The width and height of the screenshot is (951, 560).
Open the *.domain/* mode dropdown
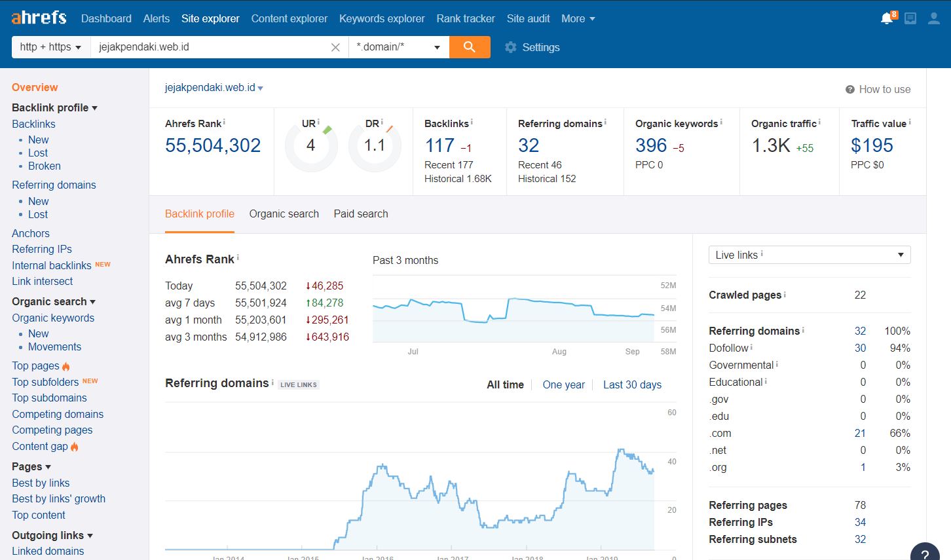click(398, 47)
